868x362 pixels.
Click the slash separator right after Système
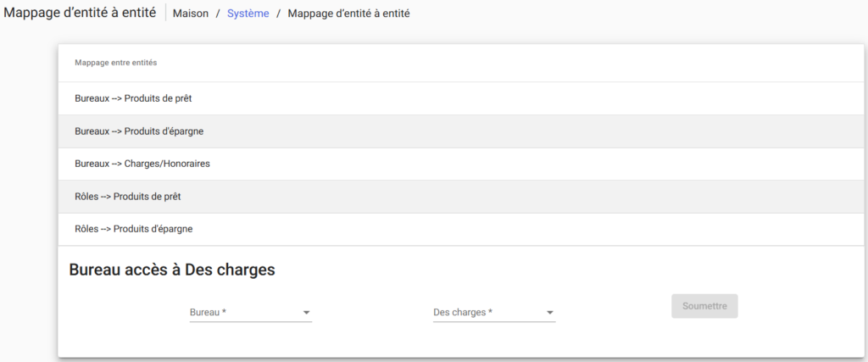coord(278,14)
